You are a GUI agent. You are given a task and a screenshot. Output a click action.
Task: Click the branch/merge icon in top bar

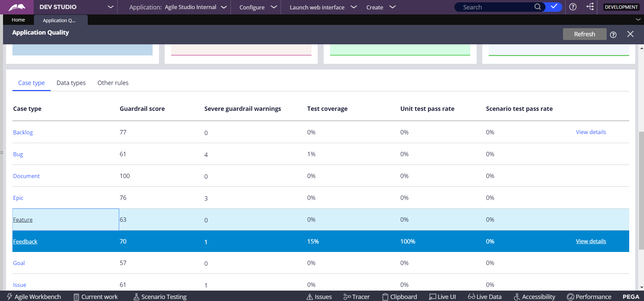click(590, 7)
